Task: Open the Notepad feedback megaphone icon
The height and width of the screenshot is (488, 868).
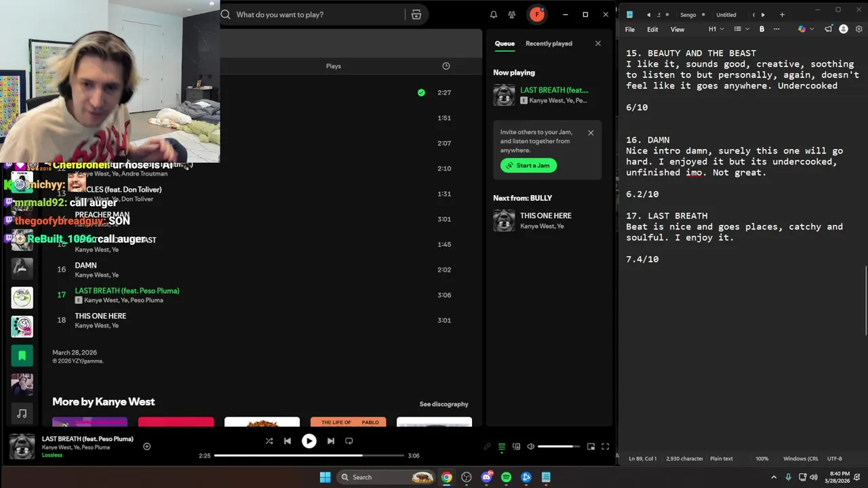Action: pos(829,29)
